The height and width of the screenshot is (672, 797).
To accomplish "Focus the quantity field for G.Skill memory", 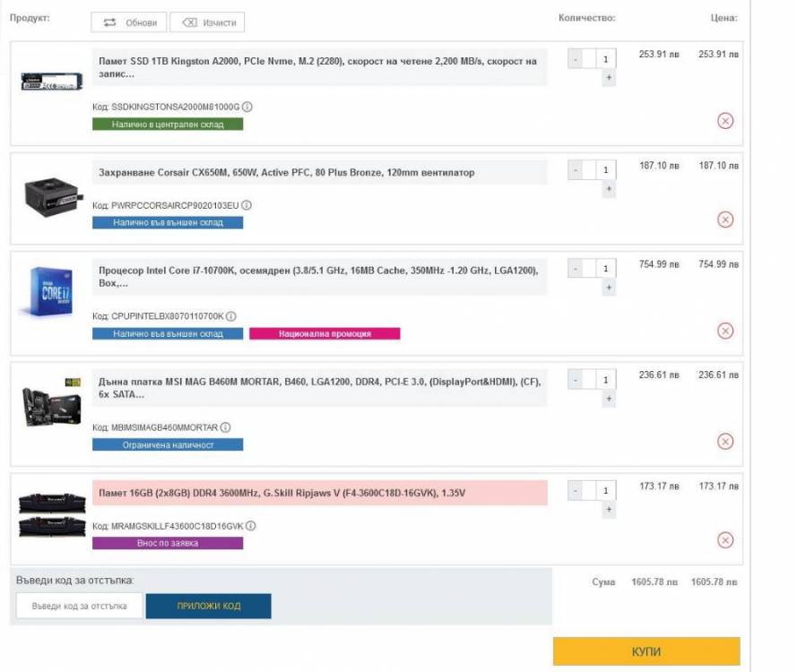I will click(599, 491).
